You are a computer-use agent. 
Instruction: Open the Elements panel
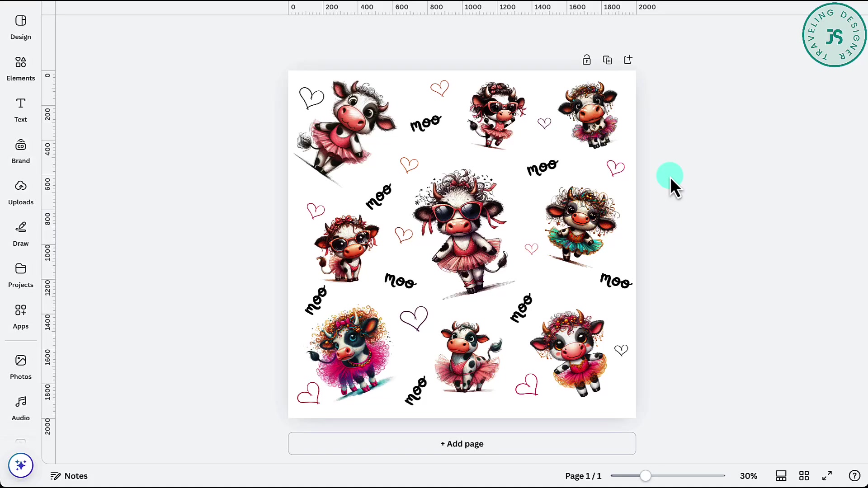pos(20,68)
